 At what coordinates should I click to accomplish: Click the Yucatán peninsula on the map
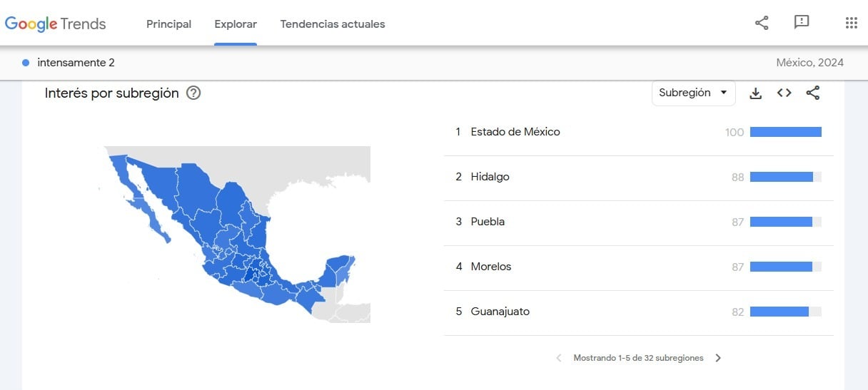click(x=340, y=270)
